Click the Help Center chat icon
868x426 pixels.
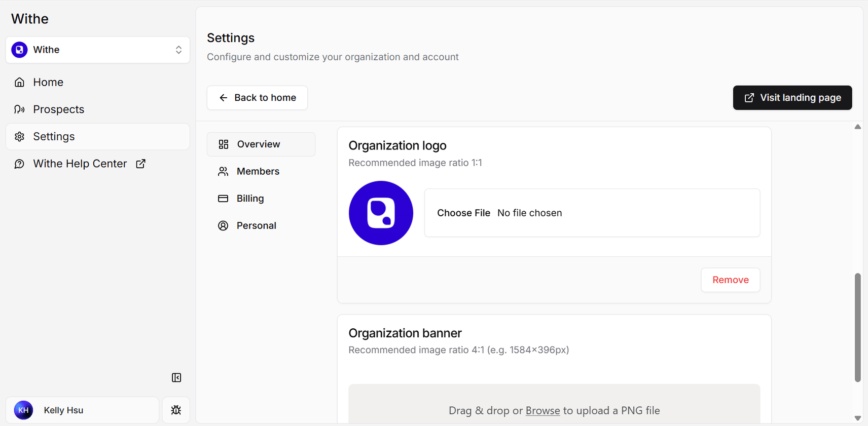[20, 164]
